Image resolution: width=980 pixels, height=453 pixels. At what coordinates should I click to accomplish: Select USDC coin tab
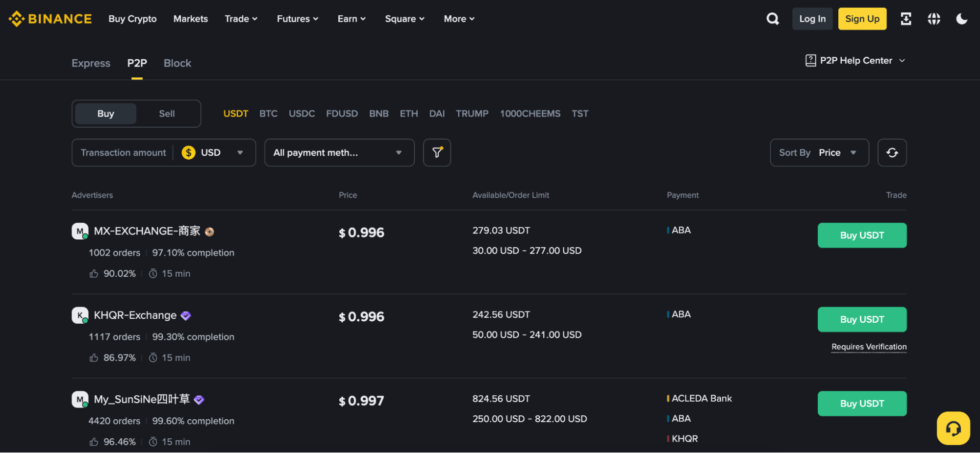302,114
